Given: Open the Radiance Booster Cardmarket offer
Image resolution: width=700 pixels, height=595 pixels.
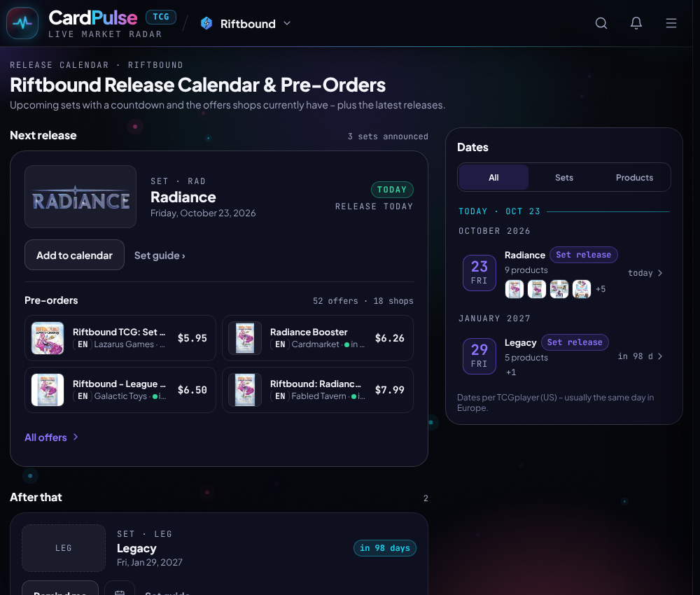Looking at the screenshot, I should click(x=317, y=338).
